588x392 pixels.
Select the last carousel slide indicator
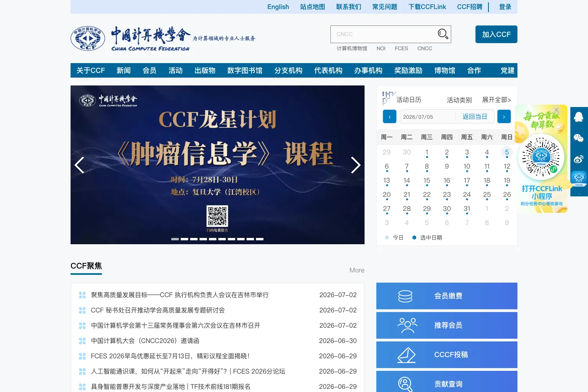pyautogui.click(x=260, y=239)
